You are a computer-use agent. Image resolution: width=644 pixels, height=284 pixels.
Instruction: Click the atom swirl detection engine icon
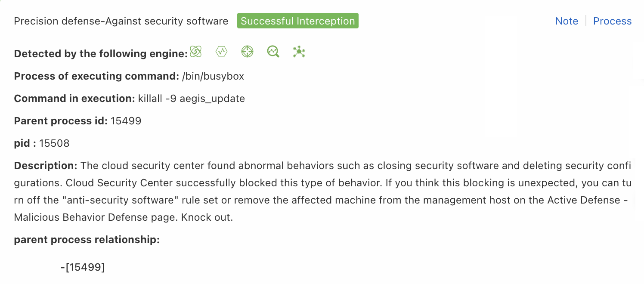[196, 52]
